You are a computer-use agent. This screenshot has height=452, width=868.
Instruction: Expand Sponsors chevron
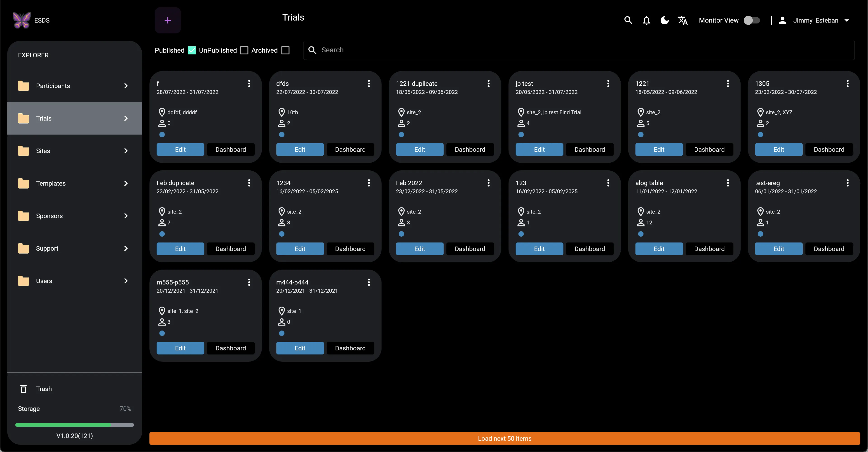[126, 216]
